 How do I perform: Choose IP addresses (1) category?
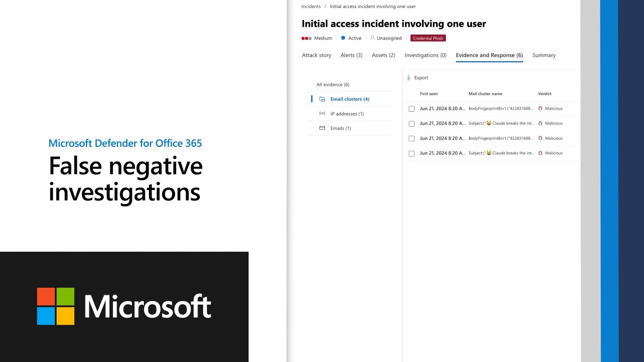[x=347, y=114]
